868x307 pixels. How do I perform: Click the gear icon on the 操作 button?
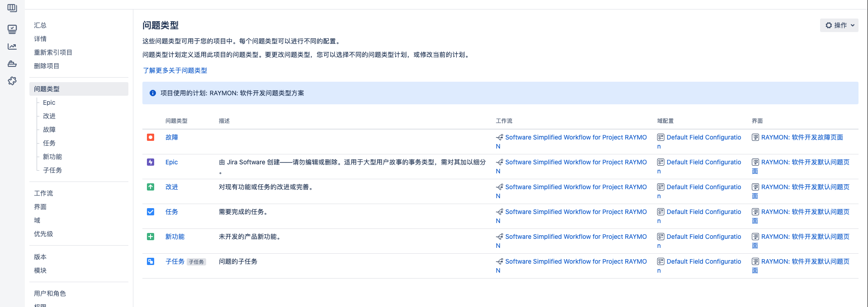coord(829,25)
